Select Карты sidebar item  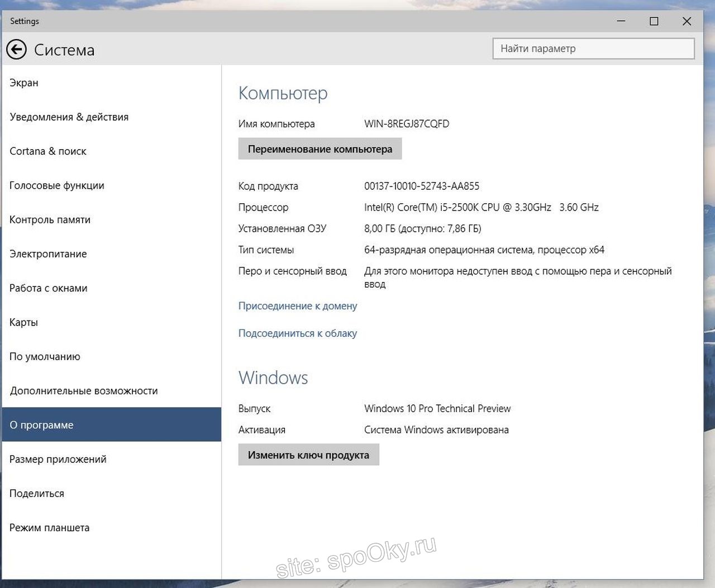coord(112,322)
